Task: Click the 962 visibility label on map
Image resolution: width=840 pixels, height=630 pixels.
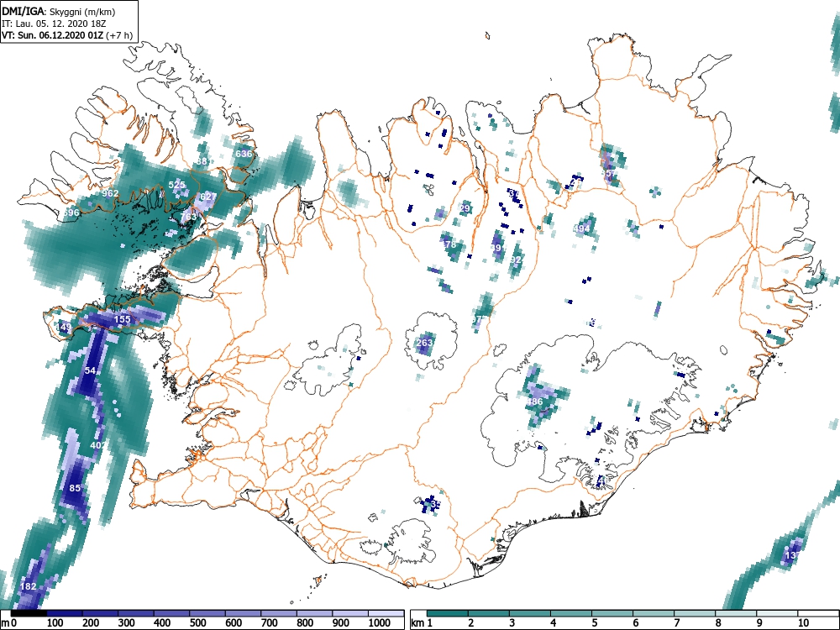Action: (x=110, y=193)
